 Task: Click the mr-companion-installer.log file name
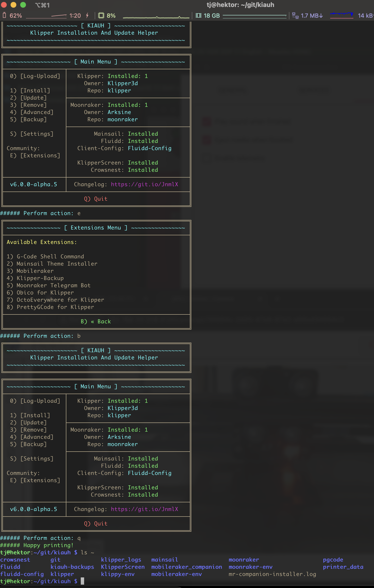coord(272,574)
